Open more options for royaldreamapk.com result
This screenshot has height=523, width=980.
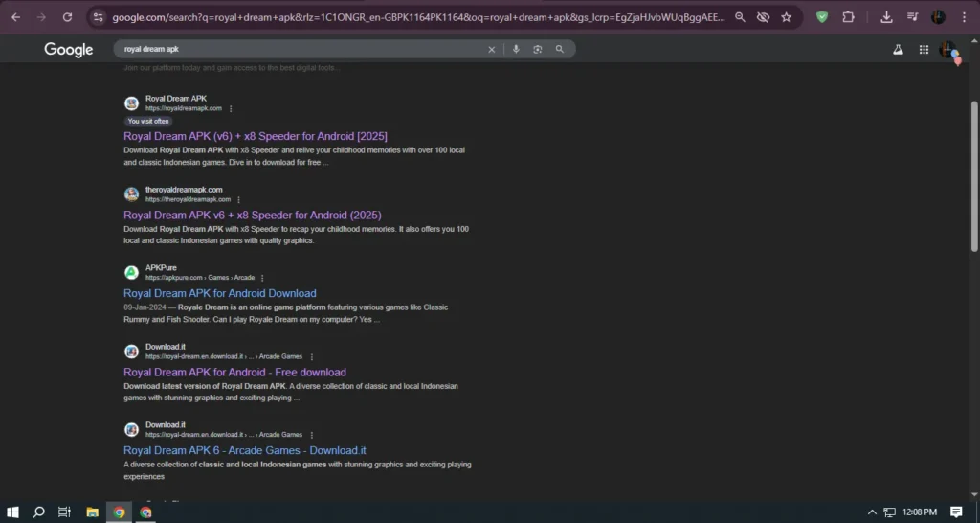pos(231,109)
